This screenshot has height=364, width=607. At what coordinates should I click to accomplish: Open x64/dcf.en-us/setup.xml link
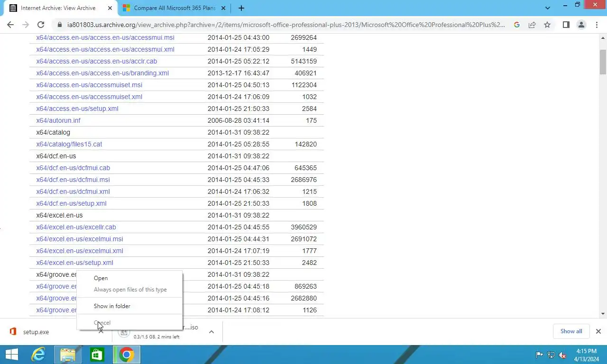pyautogui.click(x=71, y=203)
